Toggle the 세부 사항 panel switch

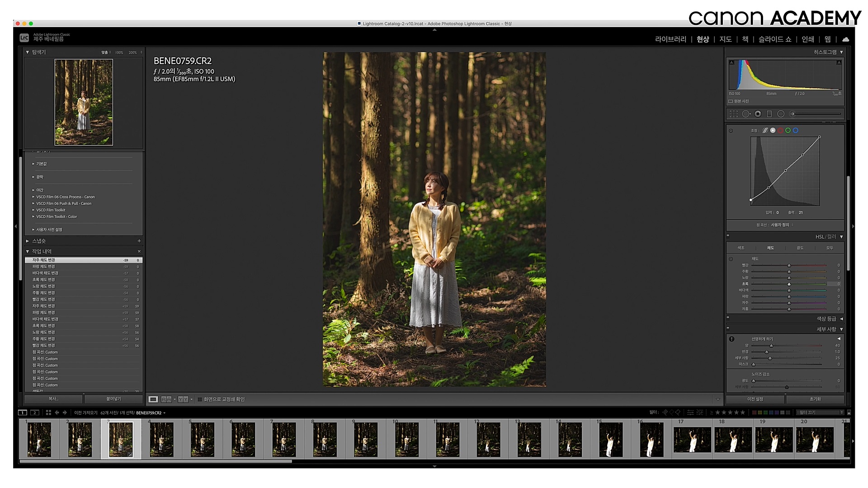[x=728, y=328]
